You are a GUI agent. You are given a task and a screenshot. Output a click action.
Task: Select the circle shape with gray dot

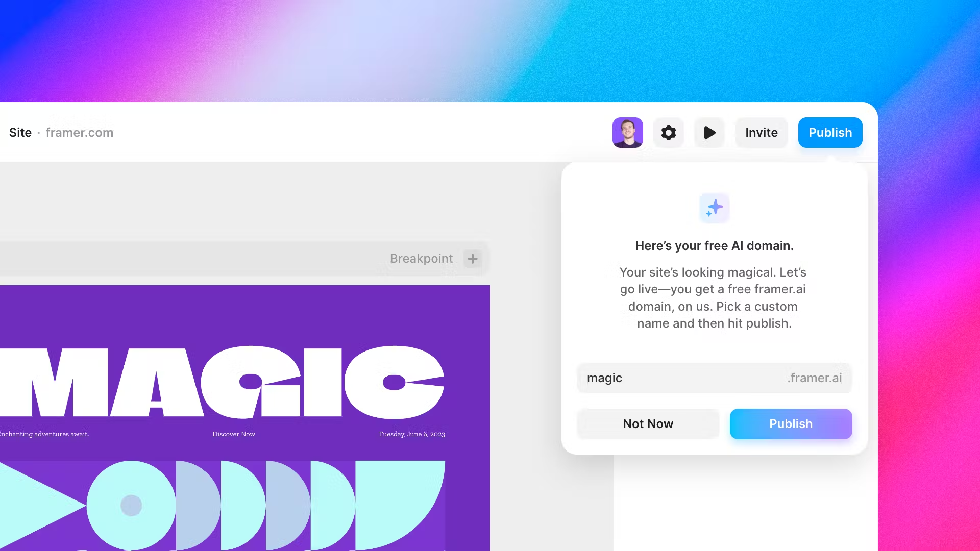tap(131, 505)
